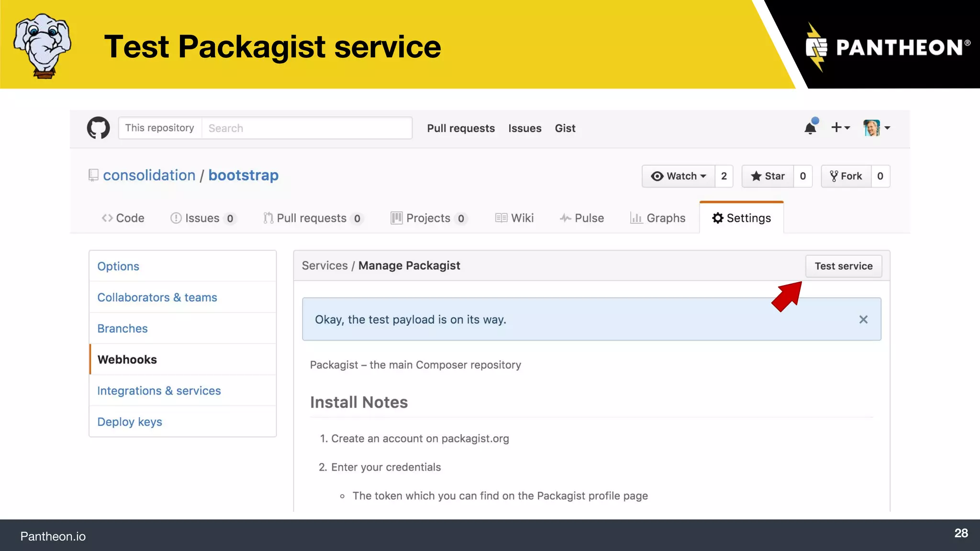This screenshot has width=980, height=551.
Task: Click the Code tab brackets icon
Action: [107, 218]
